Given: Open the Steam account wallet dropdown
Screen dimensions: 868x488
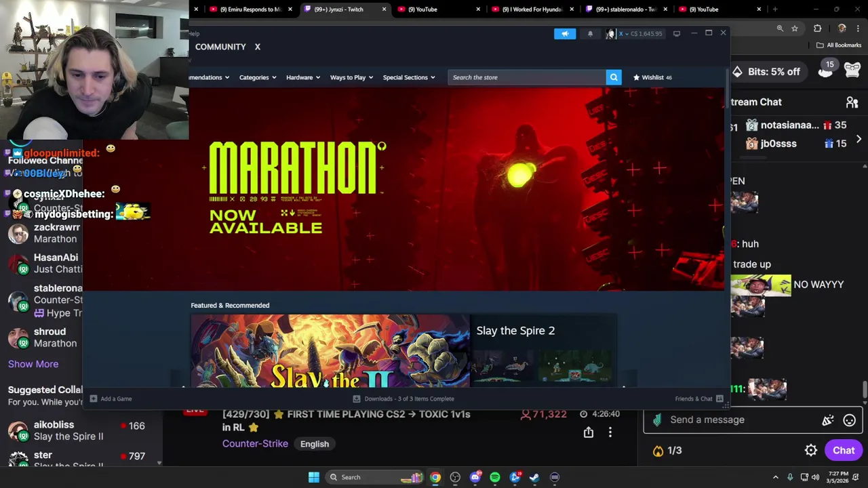Looking at the screenshot, I should click(643, 34).
